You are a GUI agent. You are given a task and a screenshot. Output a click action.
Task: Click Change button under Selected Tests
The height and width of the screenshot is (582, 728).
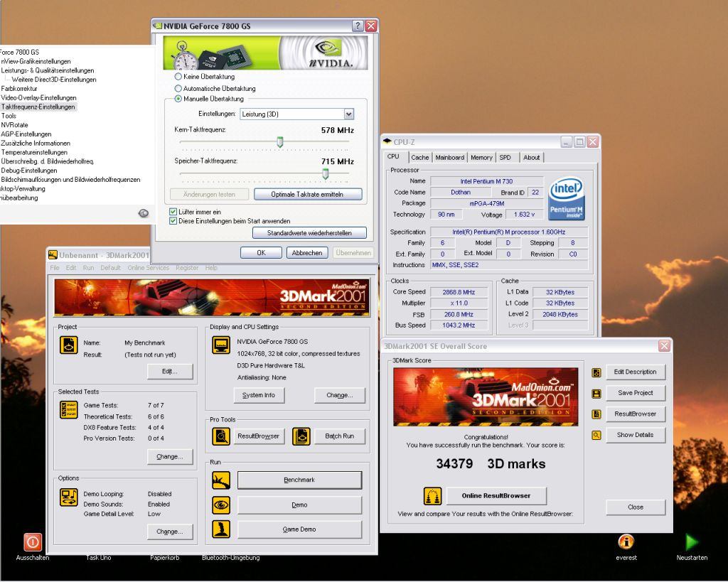pyautogui.click(x=170, y=457)
